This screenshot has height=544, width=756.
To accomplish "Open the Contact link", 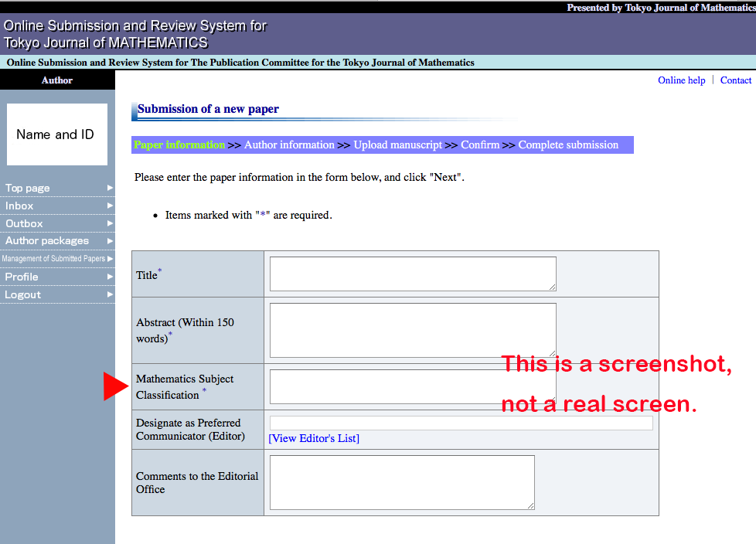I will pyautogui.click(x=736, y=80).
